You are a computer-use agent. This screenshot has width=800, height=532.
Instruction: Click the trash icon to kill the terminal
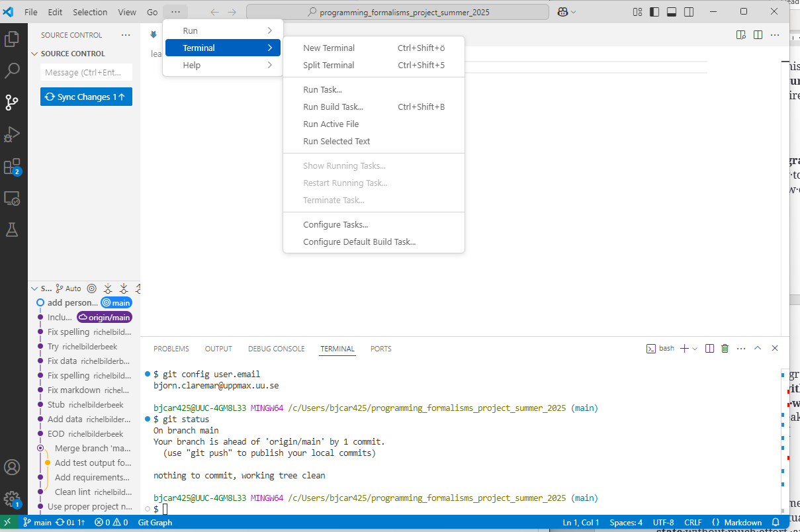(725, 348)
